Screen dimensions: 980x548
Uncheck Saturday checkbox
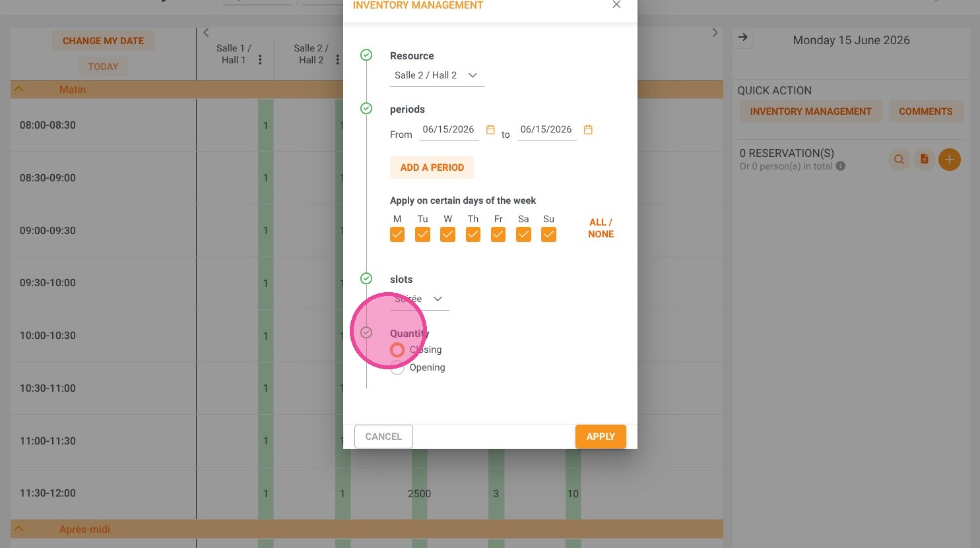click(x=523, y=235)
